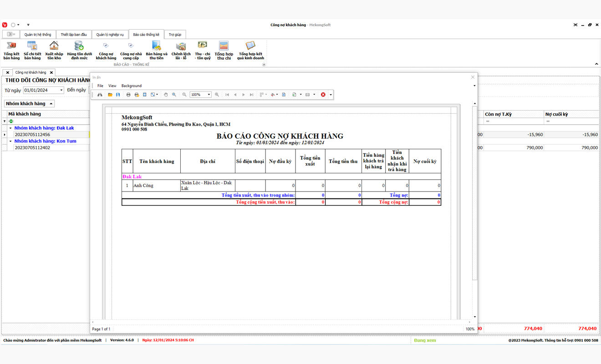Select the Hand tool in preview toolbar
Viewport: 601px width, 364px height.
[166, 95]
